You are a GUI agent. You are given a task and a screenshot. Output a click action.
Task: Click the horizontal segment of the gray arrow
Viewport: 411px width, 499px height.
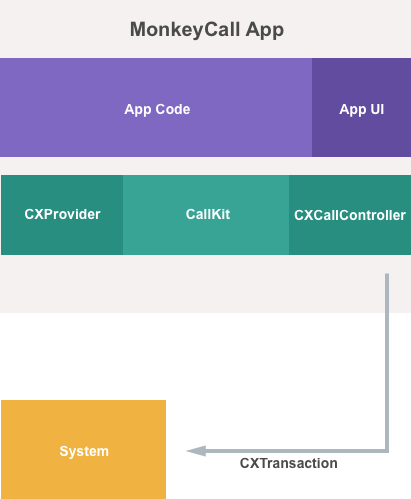(x=295, y=451)
